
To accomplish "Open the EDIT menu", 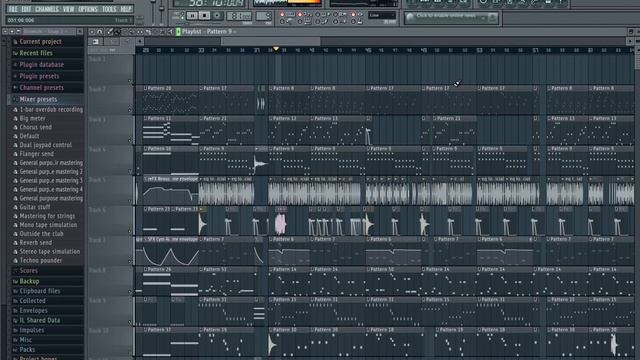I will tap(26, 9).
